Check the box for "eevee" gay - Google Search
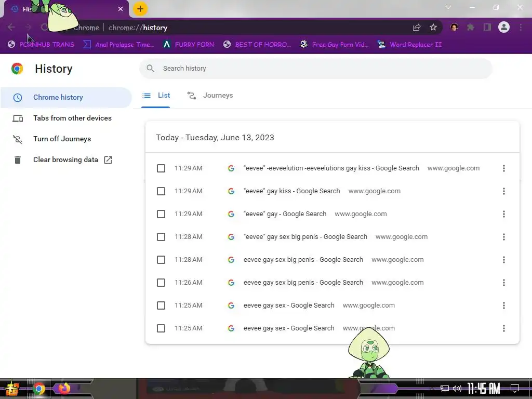This screenshot has height=399, width=532. click(161, 214)
